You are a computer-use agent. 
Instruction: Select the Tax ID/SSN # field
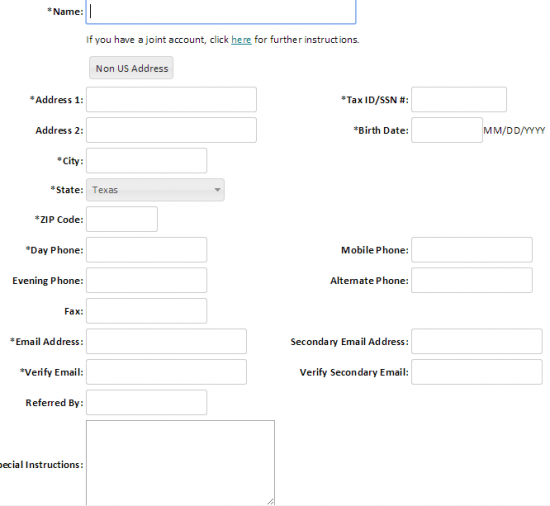[459, 100]
